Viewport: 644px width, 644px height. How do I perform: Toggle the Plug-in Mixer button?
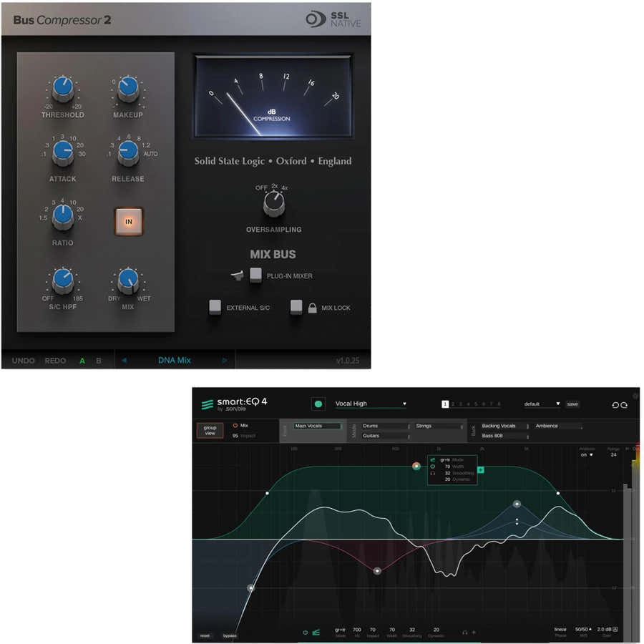pyautogui.click(x=255, y=275)
